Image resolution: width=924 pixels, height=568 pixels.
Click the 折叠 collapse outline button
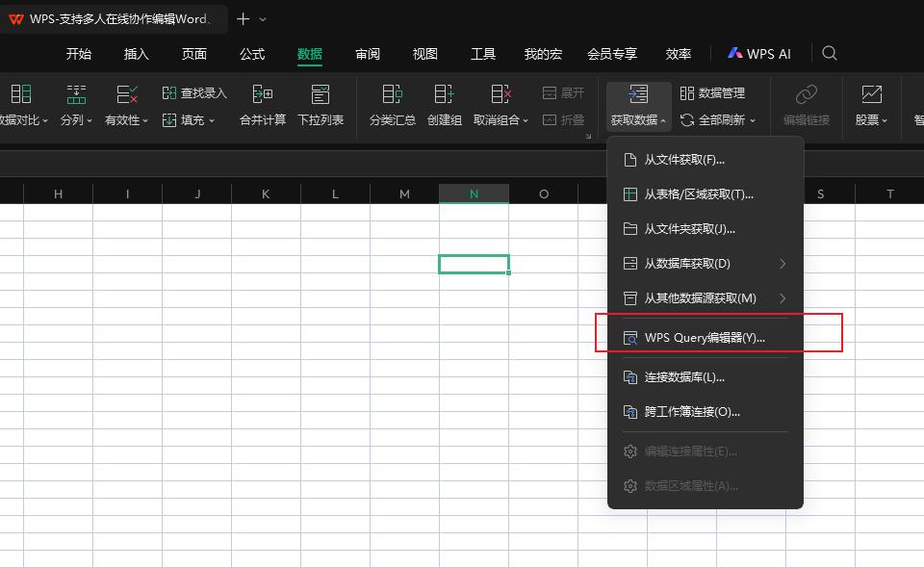(x=563, y=120)
